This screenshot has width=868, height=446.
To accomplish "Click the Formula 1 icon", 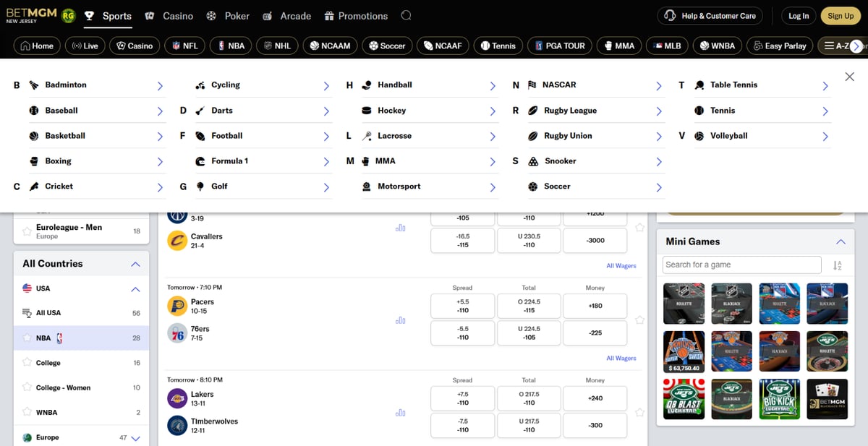I will point(200,161).
